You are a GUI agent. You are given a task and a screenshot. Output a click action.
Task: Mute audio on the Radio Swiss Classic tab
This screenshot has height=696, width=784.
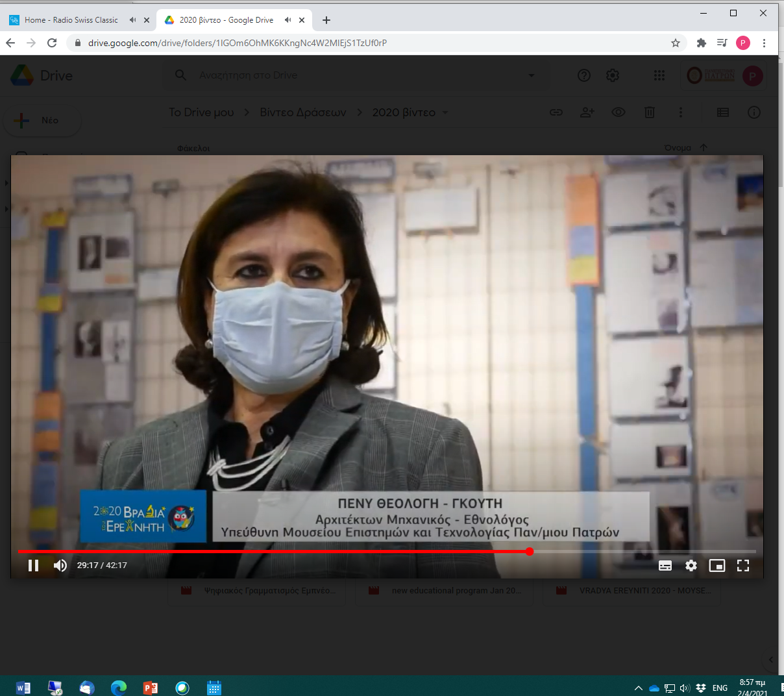pos(132,20)
